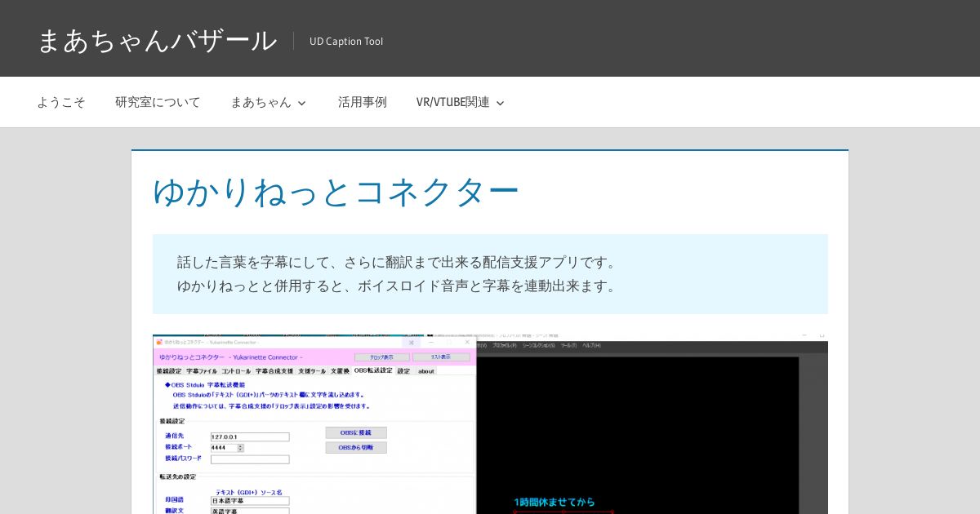Viewport: 980px width, 514px height.
Task: Click the ゆかりねっとコネクター page heading
Action: 336,192
